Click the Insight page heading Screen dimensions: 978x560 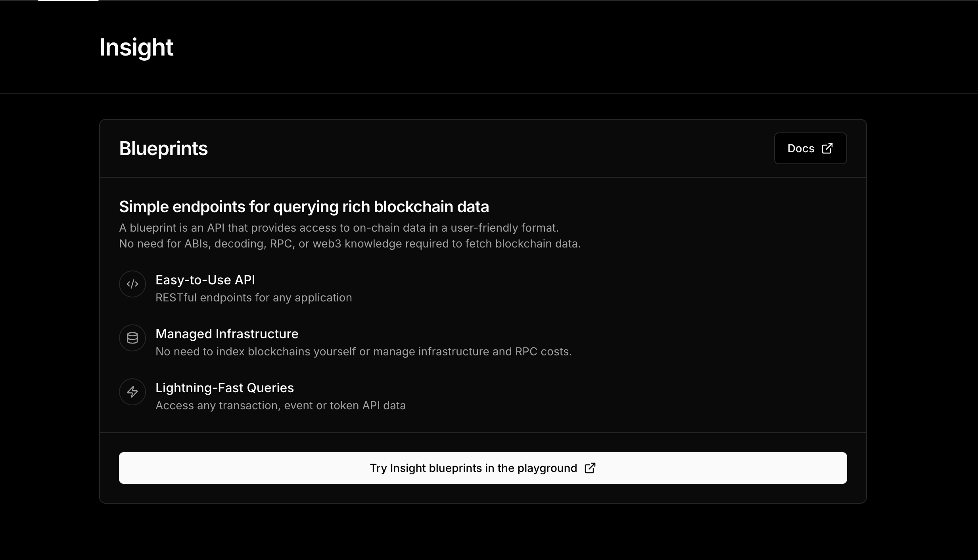click(136, 47)
